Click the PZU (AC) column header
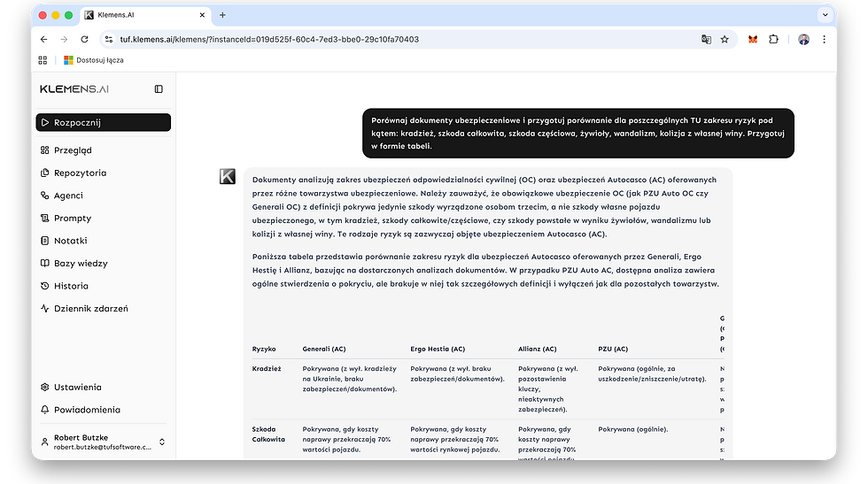Screen dimensions: 868x484 pyautogui.click(x=613, y=349)
